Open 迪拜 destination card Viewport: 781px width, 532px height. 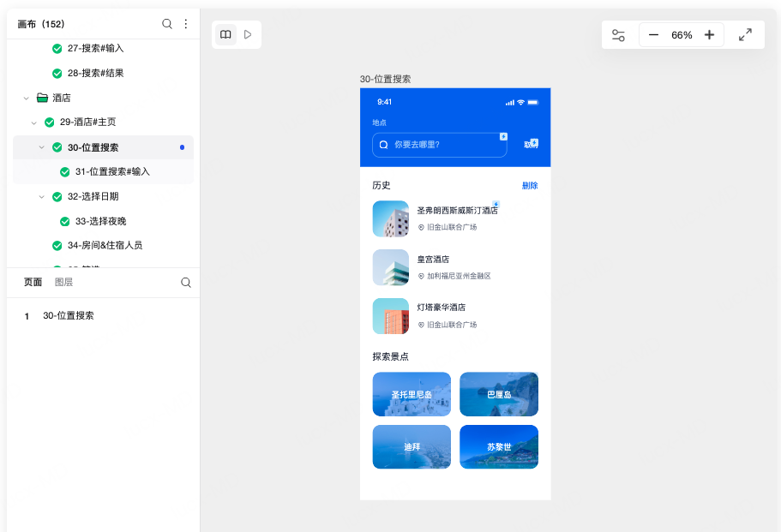pos(412,447)
